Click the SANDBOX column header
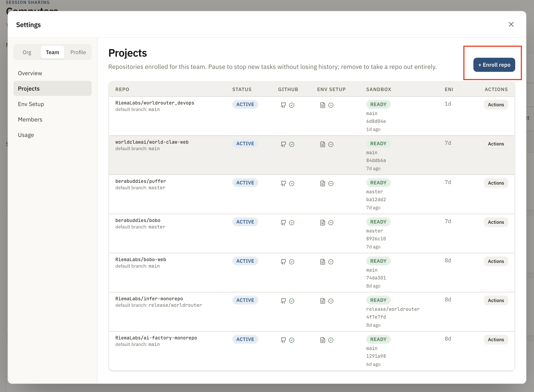 point(378,89)
